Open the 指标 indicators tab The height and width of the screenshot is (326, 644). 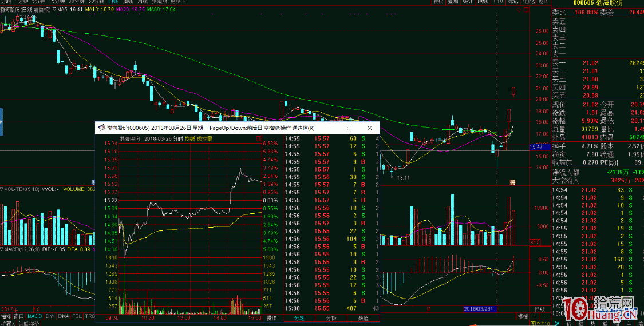point(6,316)
